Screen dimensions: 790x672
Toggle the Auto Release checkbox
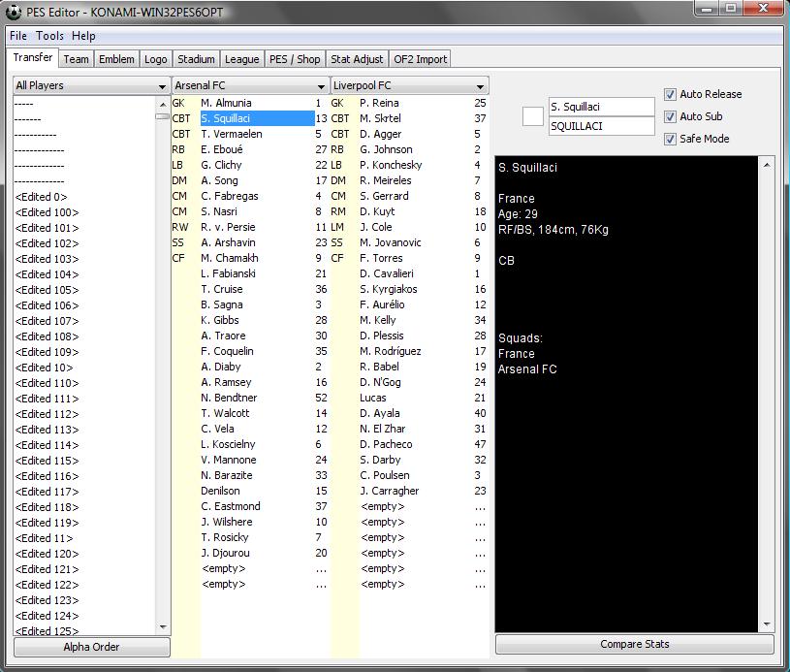[x=670, y=94]
